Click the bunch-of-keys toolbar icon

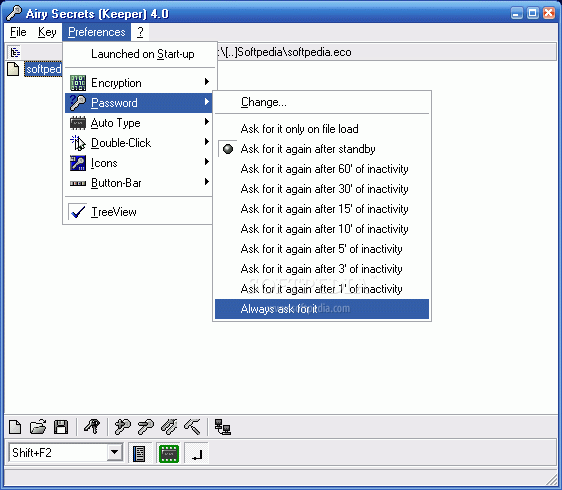click(x=92, y=427)
